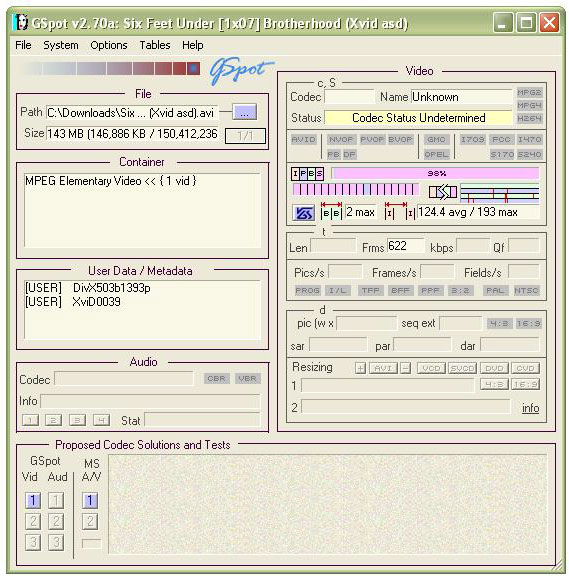Image resolution: width=569 pixels, height=580 pixels.
Task: Click the 3:2 pulldown indicator
Action: tap(460, 291)
